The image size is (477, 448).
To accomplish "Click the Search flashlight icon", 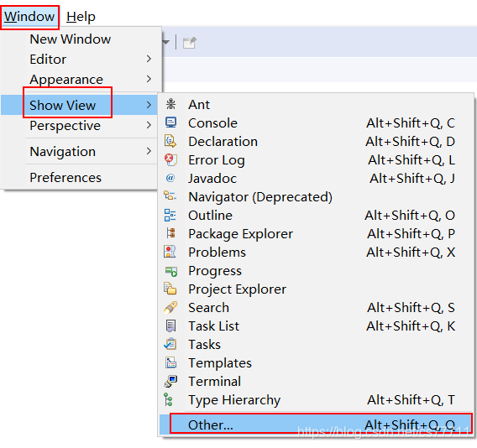I will [x=170, y=307].
